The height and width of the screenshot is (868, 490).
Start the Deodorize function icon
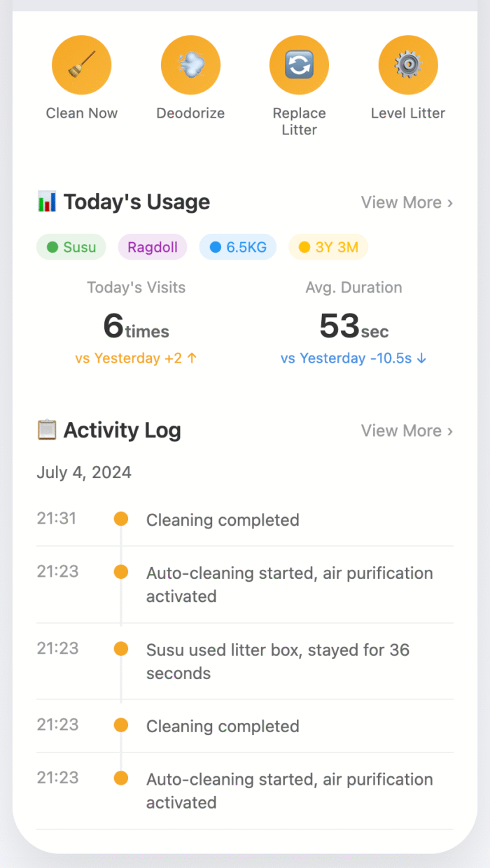click(x=190, y=65)
